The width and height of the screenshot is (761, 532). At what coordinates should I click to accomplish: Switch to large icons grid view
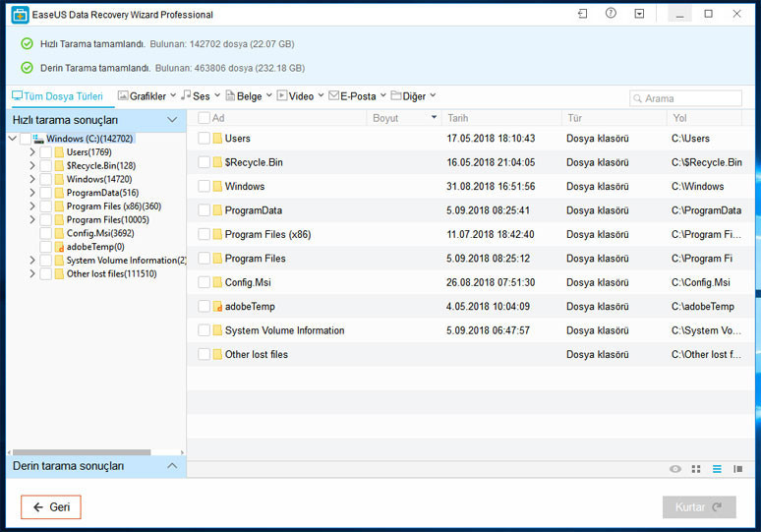696,469
